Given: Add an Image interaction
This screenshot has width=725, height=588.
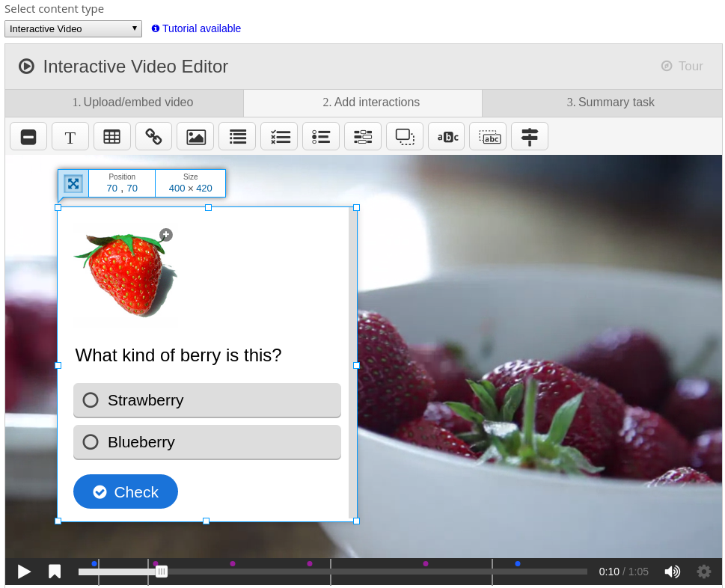Looking at the screenshot, I should 195,137.
